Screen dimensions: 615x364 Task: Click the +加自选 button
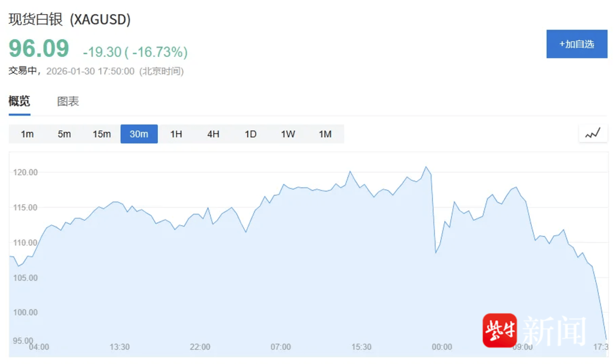576,44
